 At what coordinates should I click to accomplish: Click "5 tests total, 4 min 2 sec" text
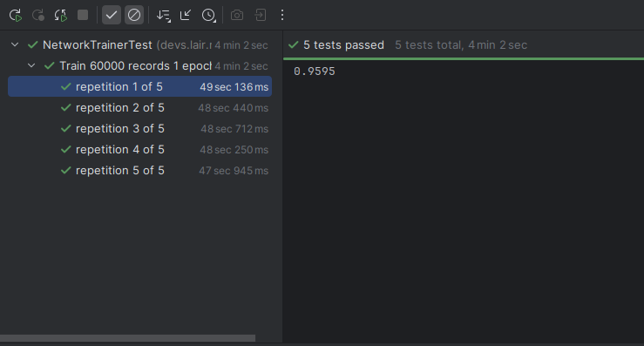[461, 44]
